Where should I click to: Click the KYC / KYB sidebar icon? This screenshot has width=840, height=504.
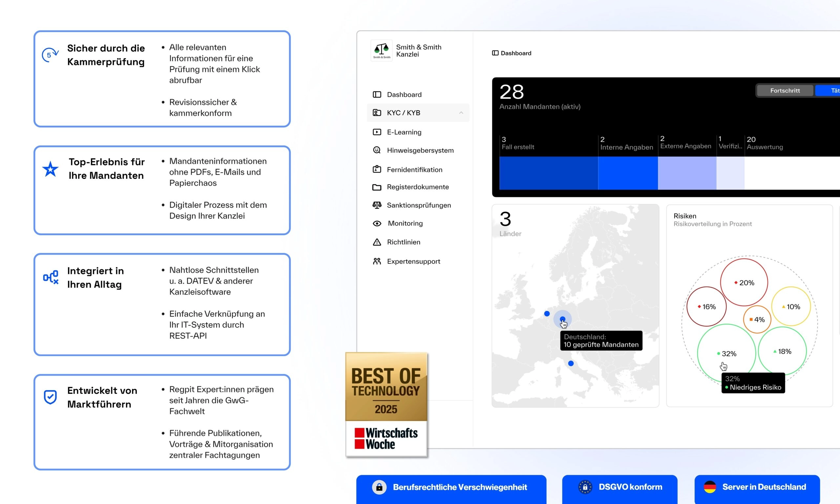coord(377,113)
